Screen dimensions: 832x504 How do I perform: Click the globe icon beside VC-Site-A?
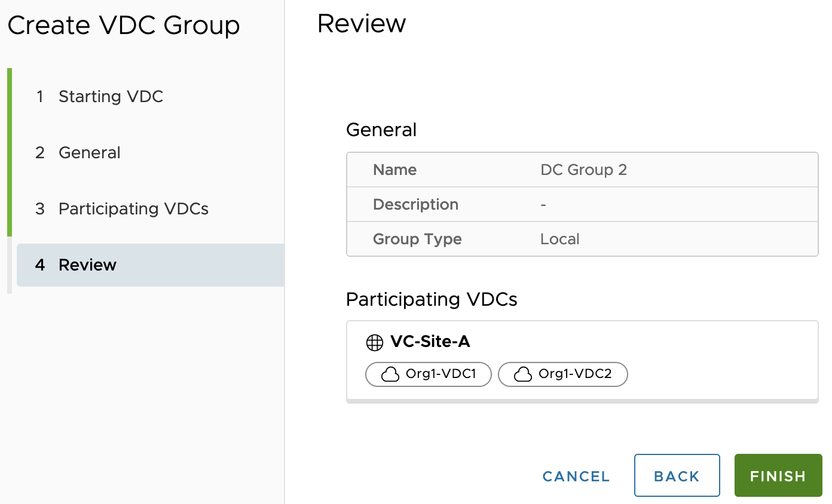click(x=374, y=342)
